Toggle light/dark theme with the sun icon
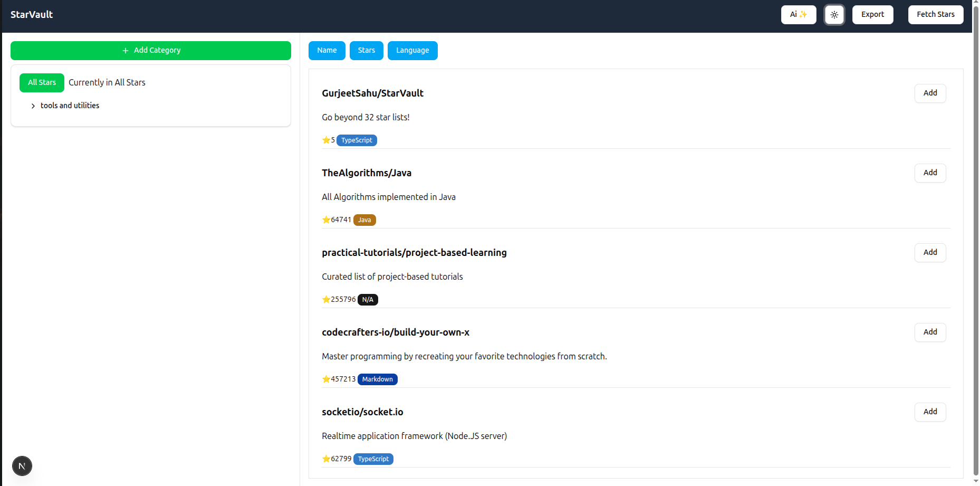The image size is (980, 486). coord(834,14)
